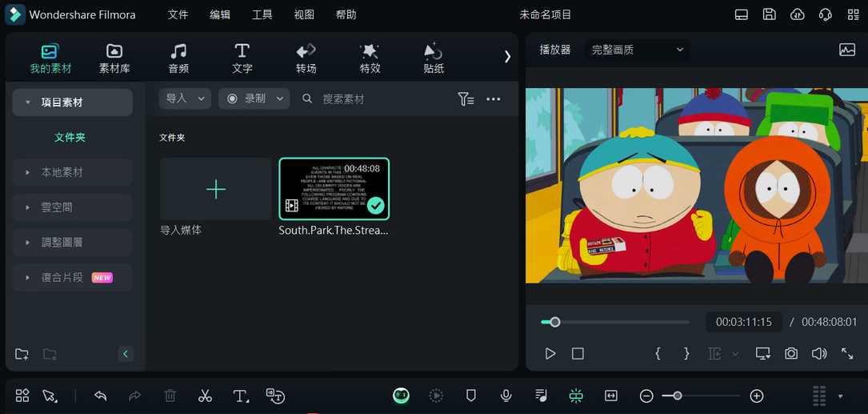This screenshot has height=414, width=868.
Task: Open the 转场 tab
Action: (306, 58)
